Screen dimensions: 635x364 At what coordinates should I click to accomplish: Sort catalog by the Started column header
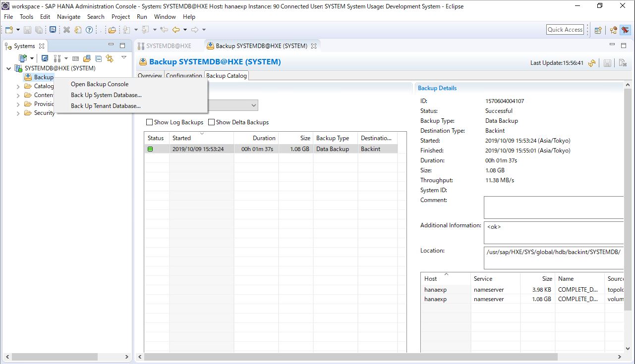coord(201,138)
